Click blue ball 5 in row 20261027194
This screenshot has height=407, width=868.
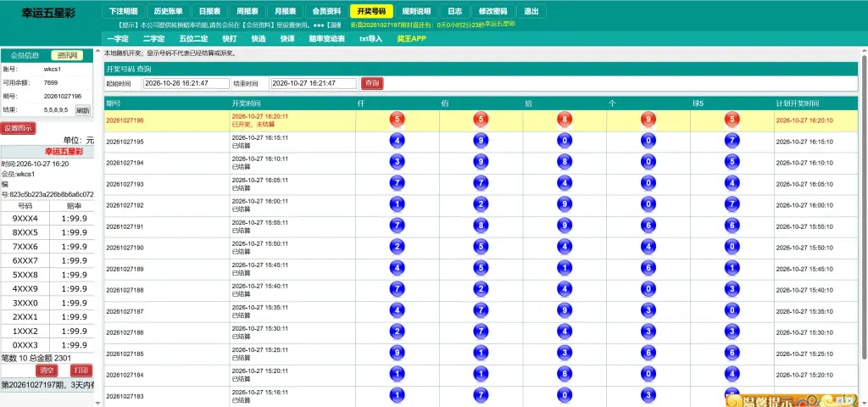[732, 162]
